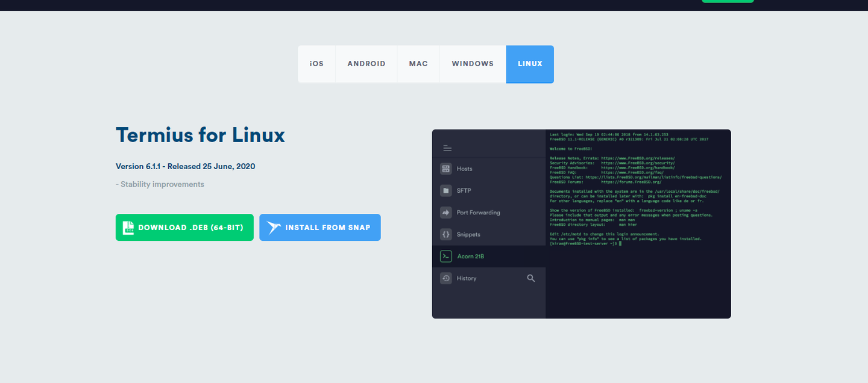This screenshot has height=383, width=868.
Task: Open the SFTP folder icon
Action: [x=446, y=190]
